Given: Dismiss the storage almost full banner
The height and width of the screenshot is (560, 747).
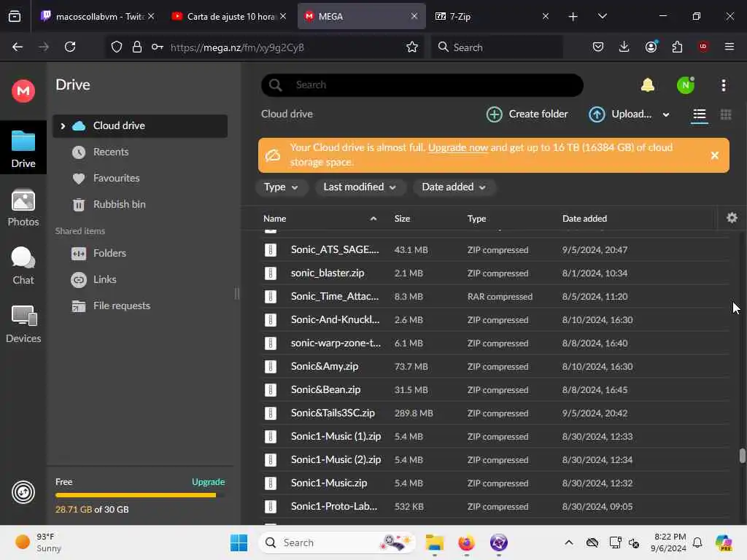Looking at the screenshot, I should click(714, 155).
